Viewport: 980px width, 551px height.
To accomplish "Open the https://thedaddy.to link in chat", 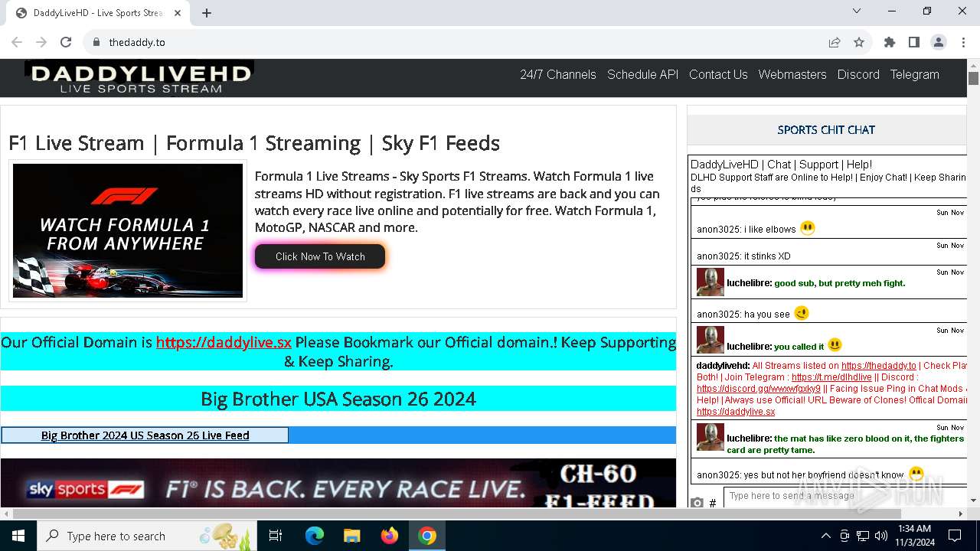I will click(x=878, y=366).
